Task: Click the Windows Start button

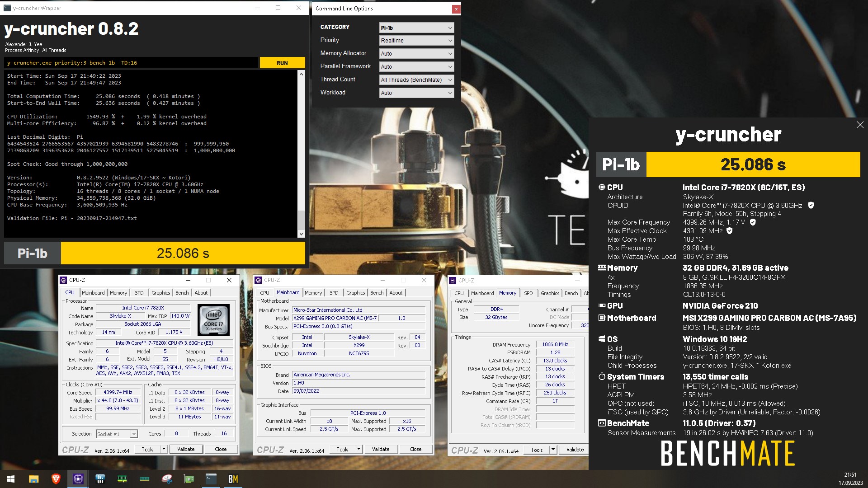Action: tap(11, 479)
